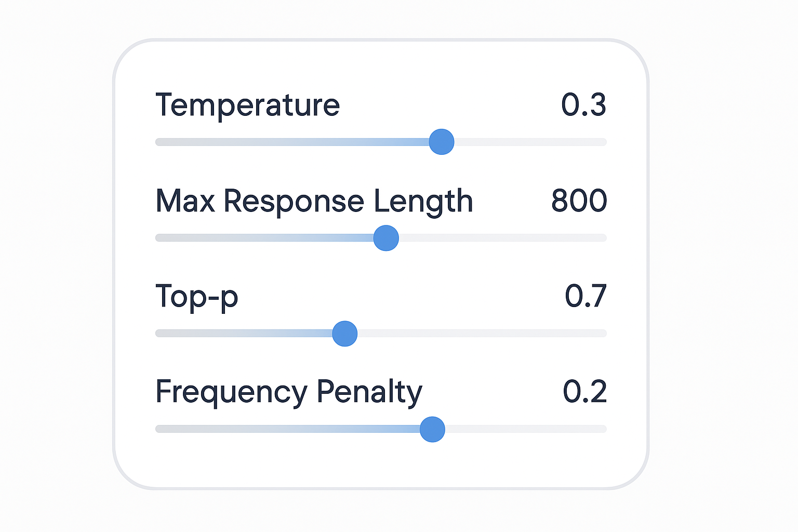Viewport: 798px width, 532px height.
Task: Click the Top-p value 0.7
Action: [x=586, y=297]
